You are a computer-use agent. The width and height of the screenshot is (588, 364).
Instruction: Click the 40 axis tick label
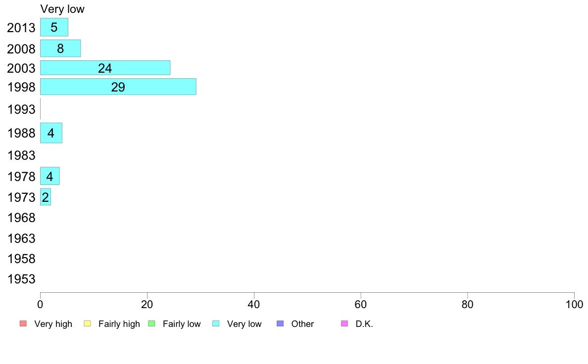coord(254,304)
